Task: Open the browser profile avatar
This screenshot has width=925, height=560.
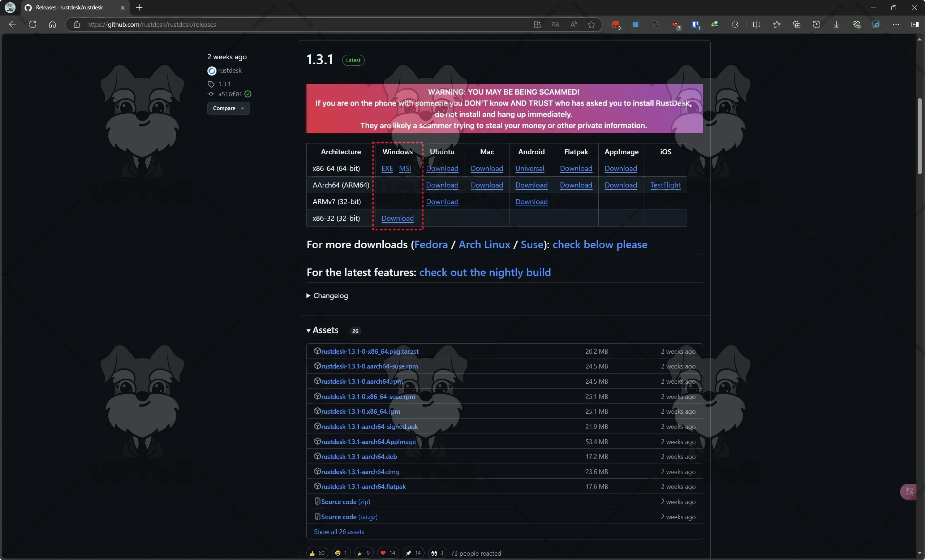Action: click(x=10, y=8)
